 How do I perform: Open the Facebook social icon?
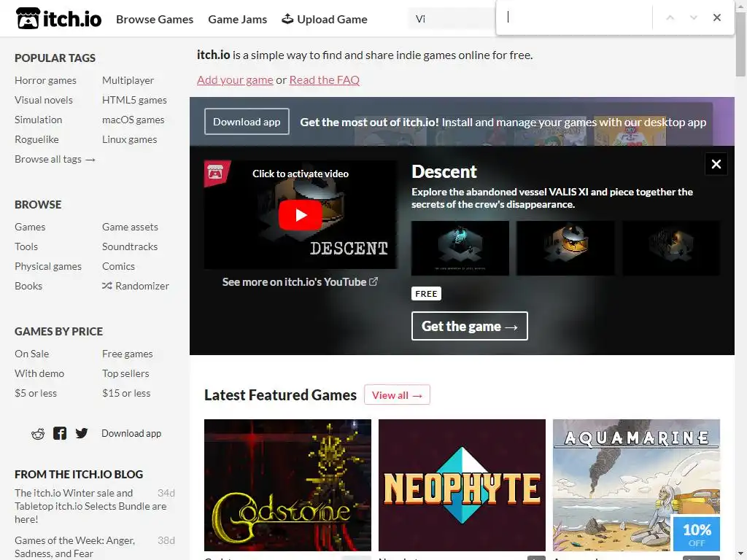pos(60,433)
